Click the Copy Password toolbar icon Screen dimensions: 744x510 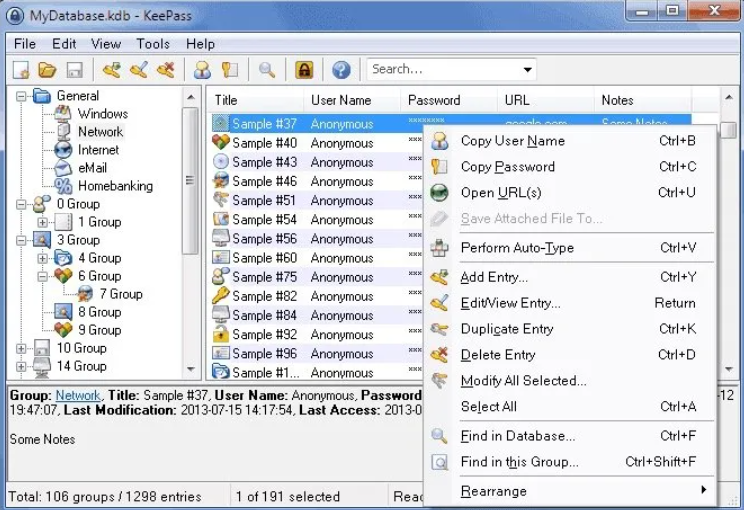click(230, 70)
